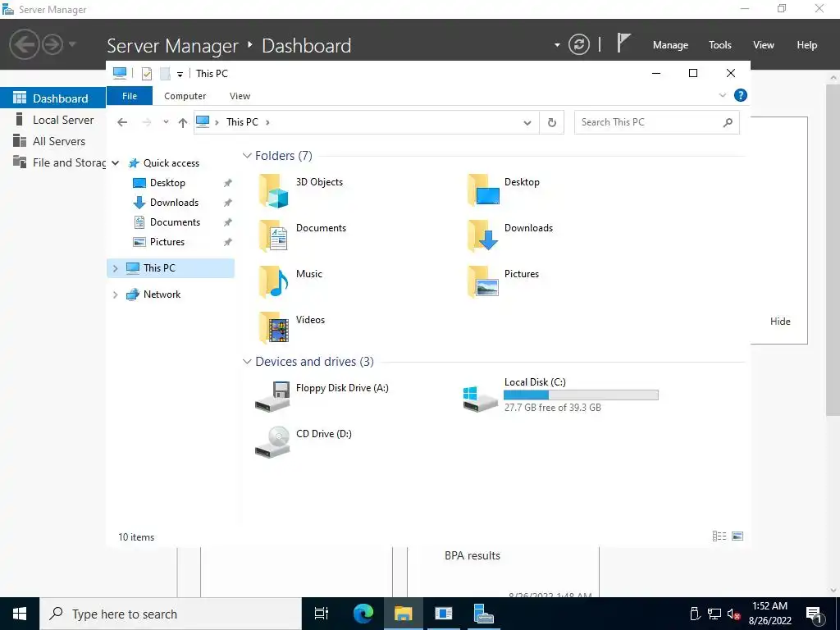Go up one level in File Explorer
840x630 pixels.
pyautogui.click(x=183, y=122)
